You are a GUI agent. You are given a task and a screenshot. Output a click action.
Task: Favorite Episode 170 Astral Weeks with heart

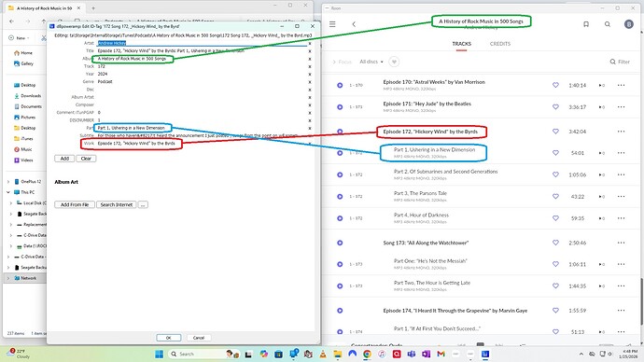coord(555,86)
